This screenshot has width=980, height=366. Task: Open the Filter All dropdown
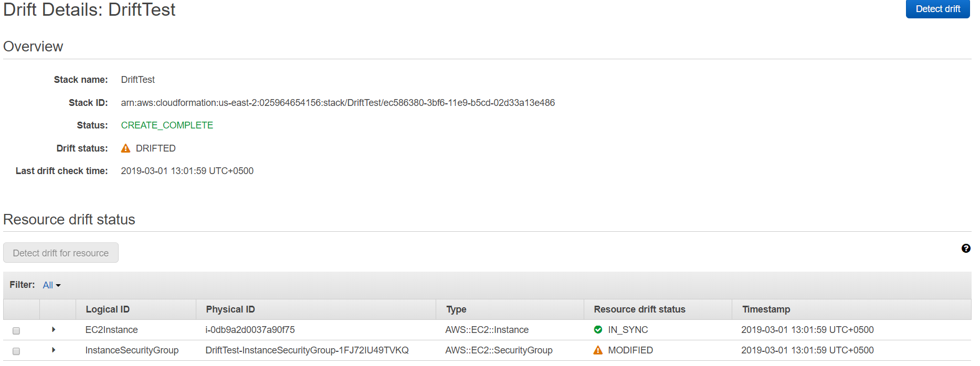click(x=51, y=285)
